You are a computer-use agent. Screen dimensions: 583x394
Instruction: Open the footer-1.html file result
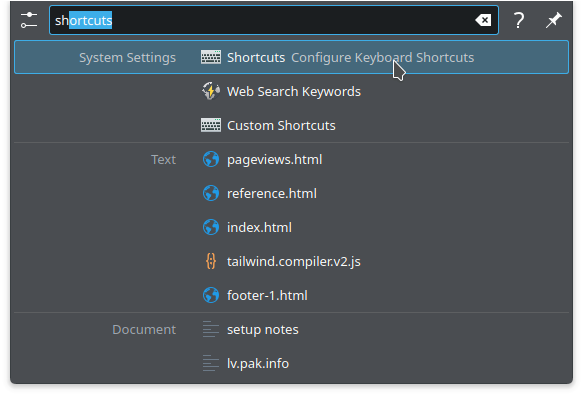292,296
